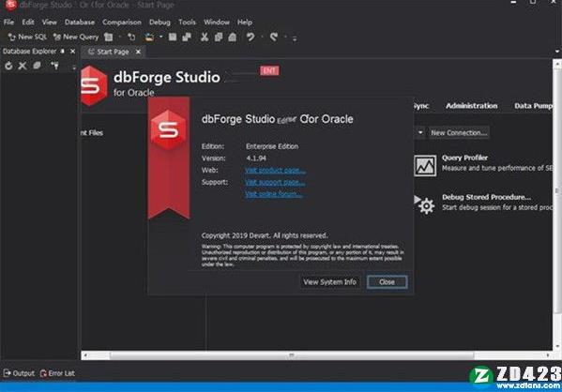
Task: Click the New Connection button
Action: [x=459, y=133]
